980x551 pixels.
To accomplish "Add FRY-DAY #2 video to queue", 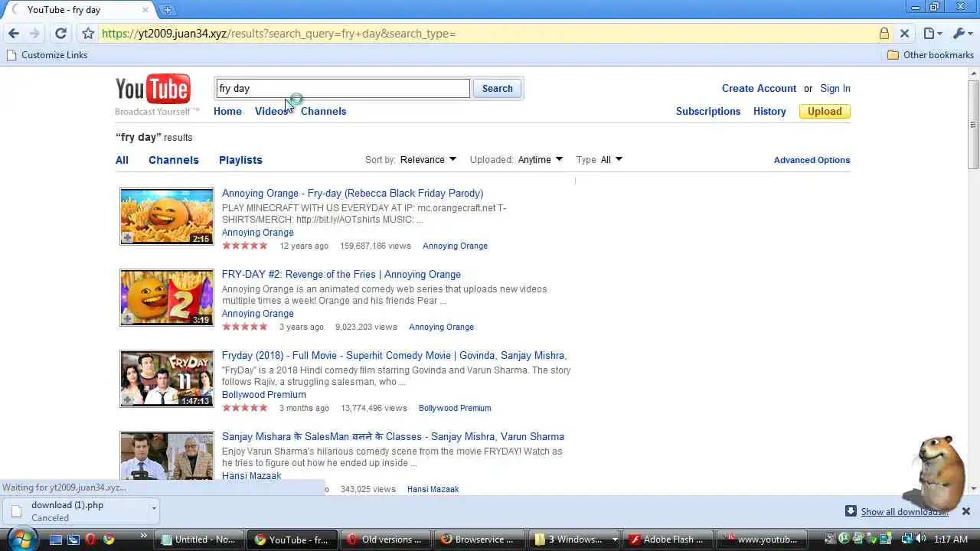I will pyautogui.click(x=127, y=319).
